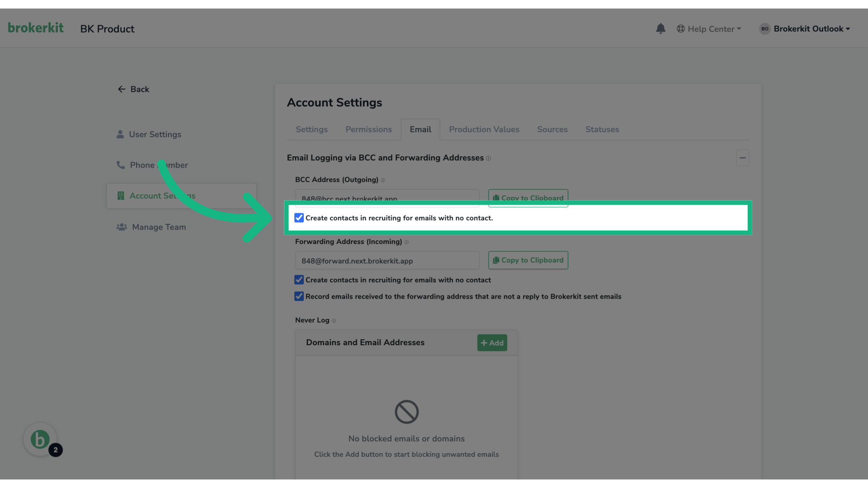The width and height of the screenshot is (868, 488).
Task: Add a blocked domain or email
Action: 492,343
